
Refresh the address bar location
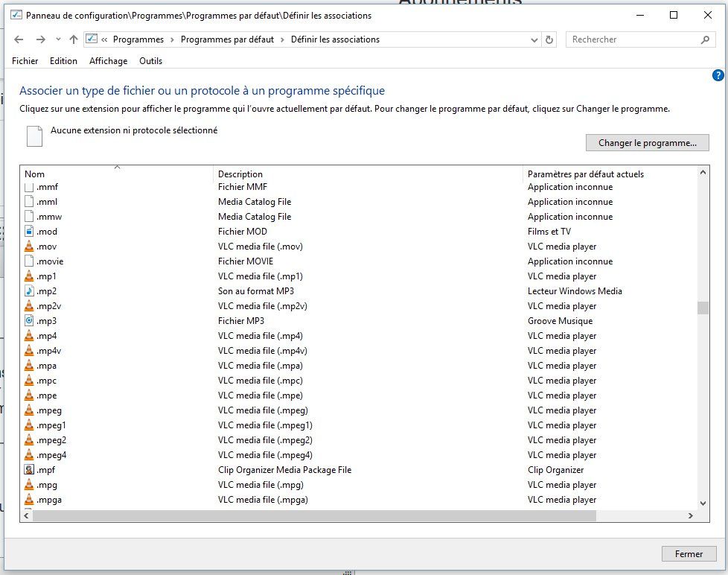550,39
